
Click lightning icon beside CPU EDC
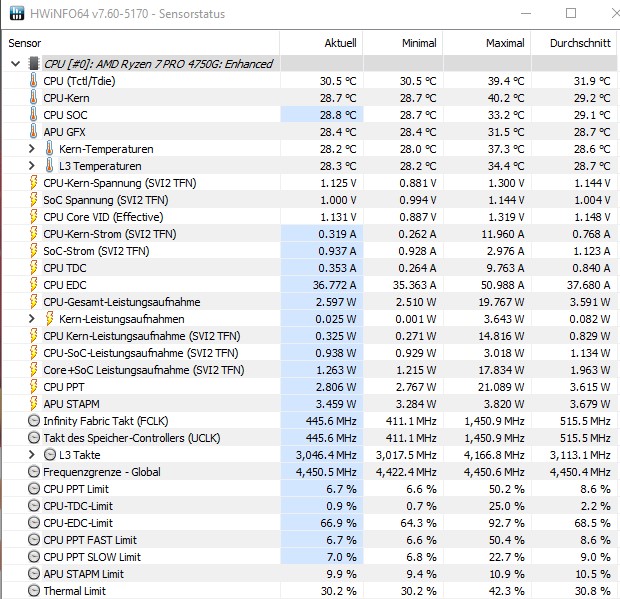34,285
